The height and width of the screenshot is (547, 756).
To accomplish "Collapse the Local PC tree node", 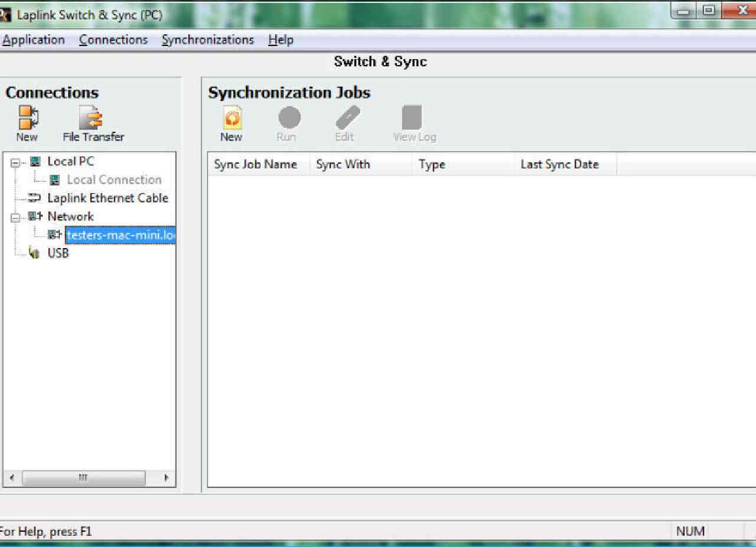I will [x=15, y=162].
